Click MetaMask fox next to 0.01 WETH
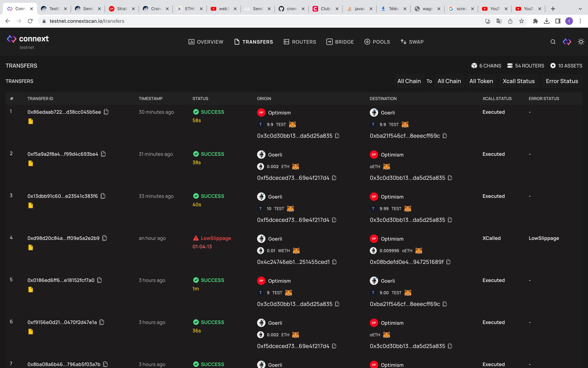 [296, 251]
